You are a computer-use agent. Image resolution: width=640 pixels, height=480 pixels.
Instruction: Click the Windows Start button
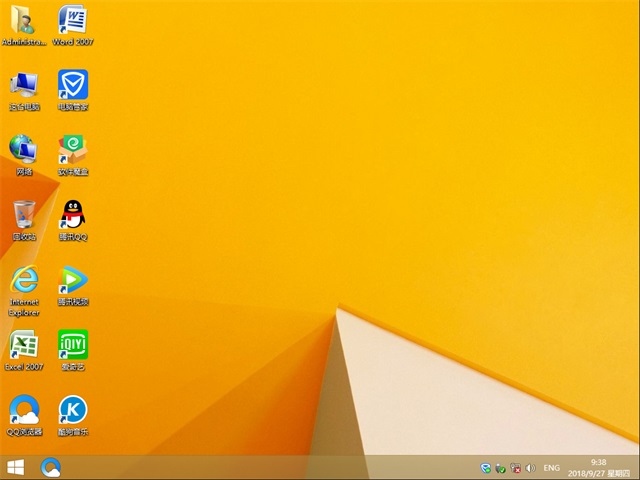[x=15, y=467]
